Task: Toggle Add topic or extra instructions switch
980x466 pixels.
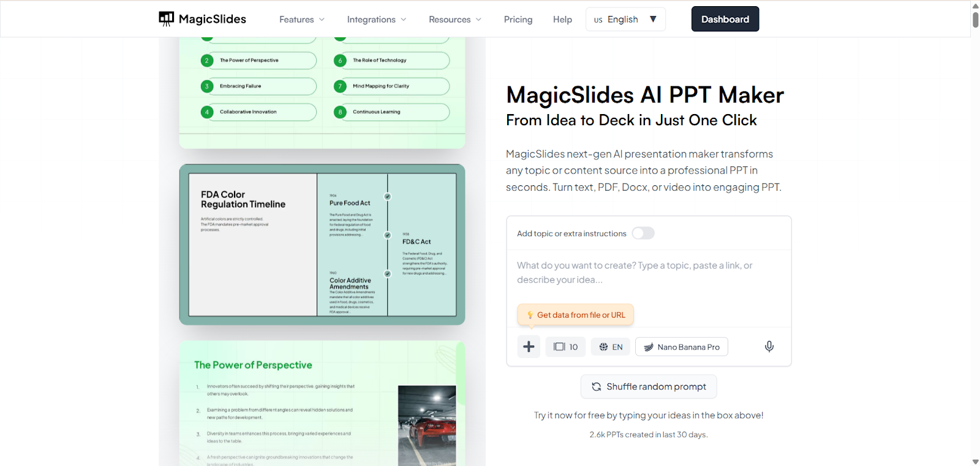Action: pos(643,233)
